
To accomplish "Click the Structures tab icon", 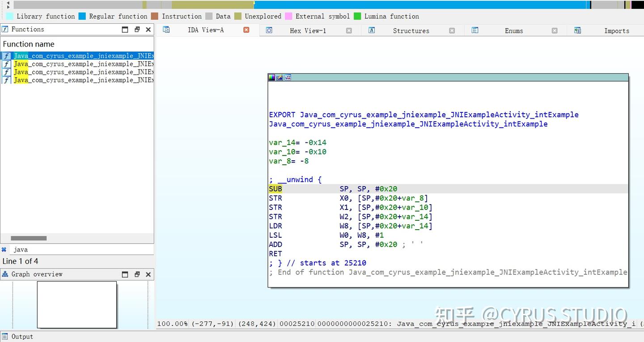I will point(372,30).
